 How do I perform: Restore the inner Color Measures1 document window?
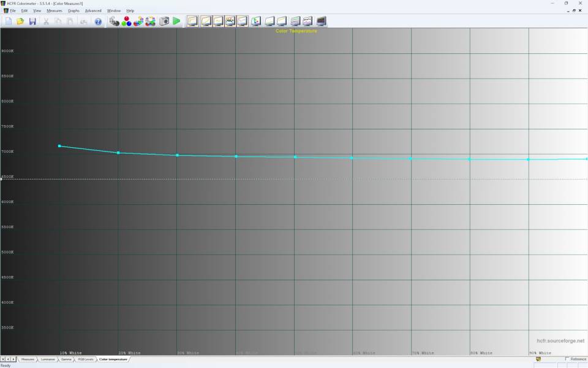coord(574,10)
